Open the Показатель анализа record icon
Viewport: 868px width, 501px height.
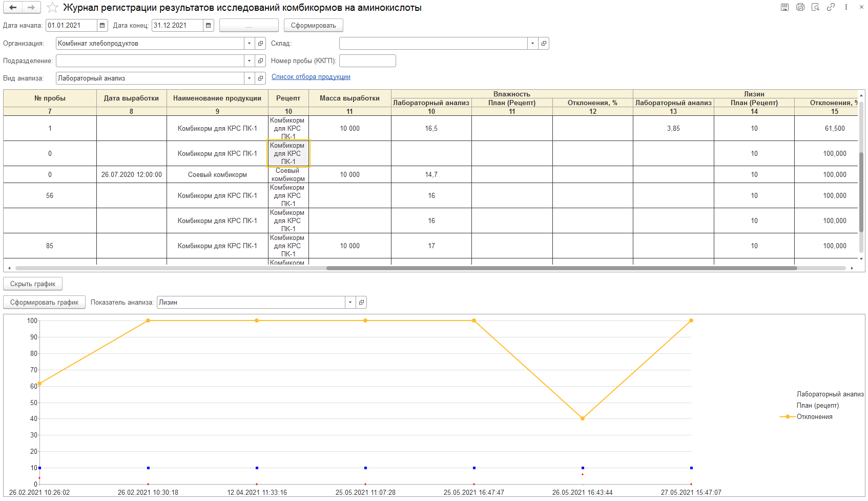(361, 303)
